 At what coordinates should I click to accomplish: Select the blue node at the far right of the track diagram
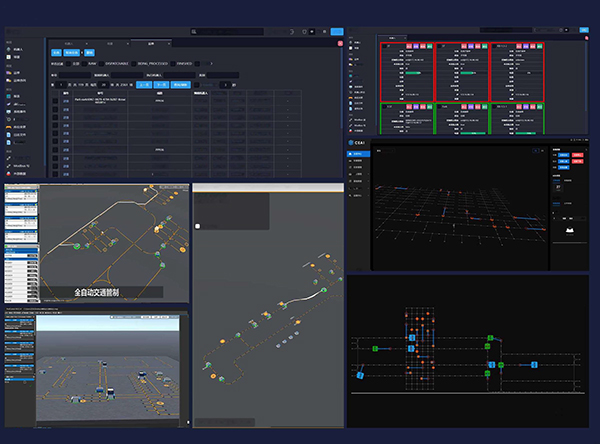pos(535,363)
